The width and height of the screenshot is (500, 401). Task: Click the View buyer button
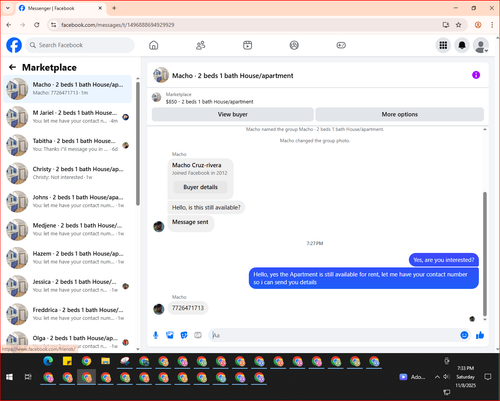[x=233, y=114]
